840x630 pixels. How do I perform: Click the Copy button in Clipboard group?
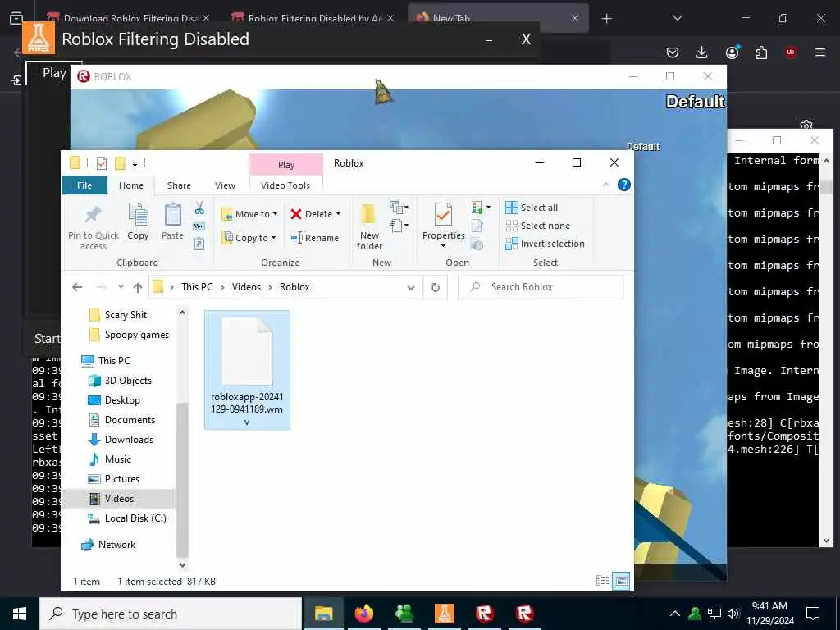click(138, 221)
